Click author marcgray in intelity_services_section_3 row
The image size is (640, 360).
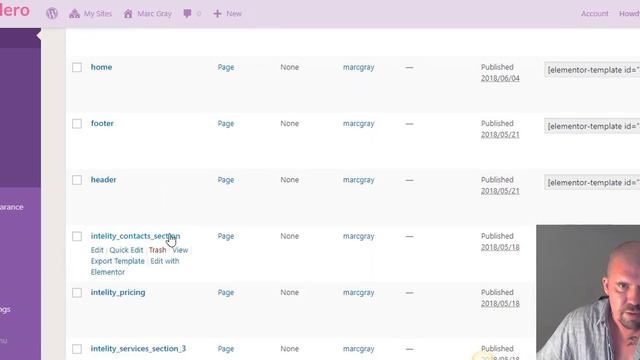click(x=358, y=349)
